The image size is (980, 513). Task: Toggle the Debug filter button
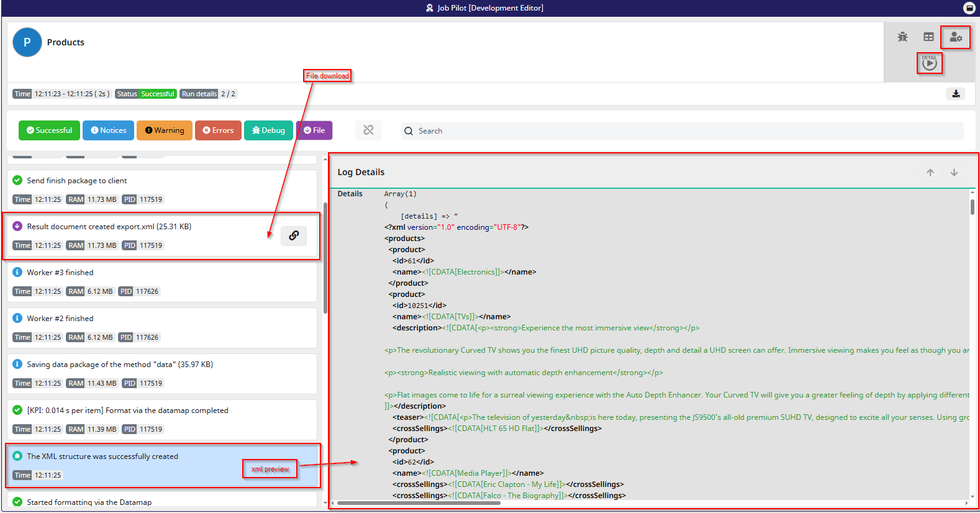(268, 130)
